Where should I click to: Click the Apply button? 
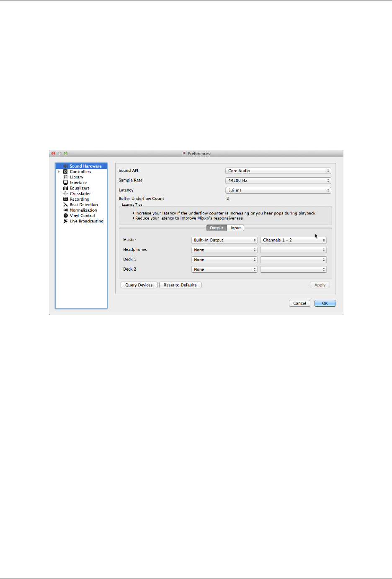[320, 285]
